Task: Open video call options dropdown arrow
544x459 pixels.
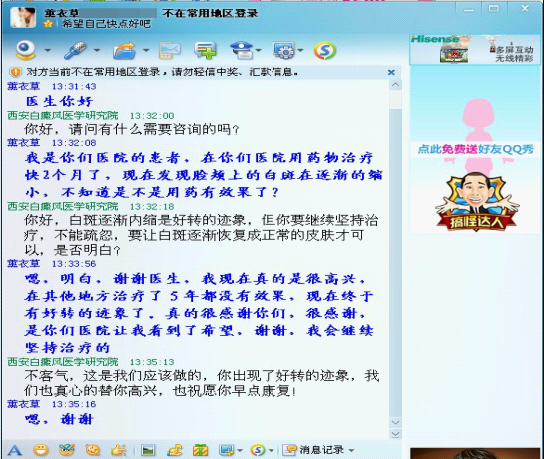Action: [48, 50]
